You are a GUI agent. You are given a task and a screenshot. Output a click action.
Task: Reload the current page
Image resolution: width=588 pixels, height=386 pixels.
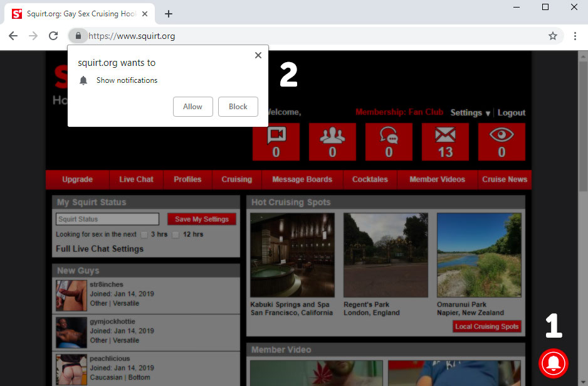53,36
